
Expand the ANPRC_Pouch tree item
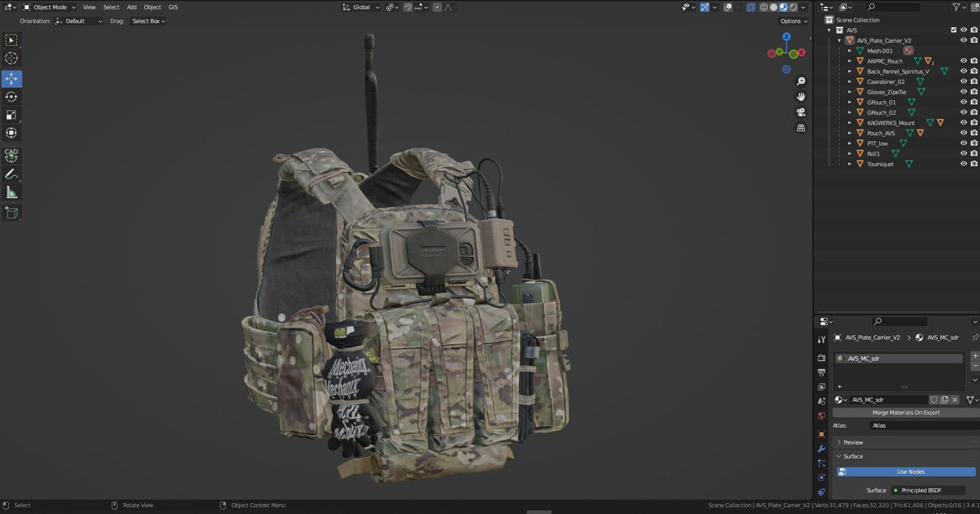[x=850, y=61]
